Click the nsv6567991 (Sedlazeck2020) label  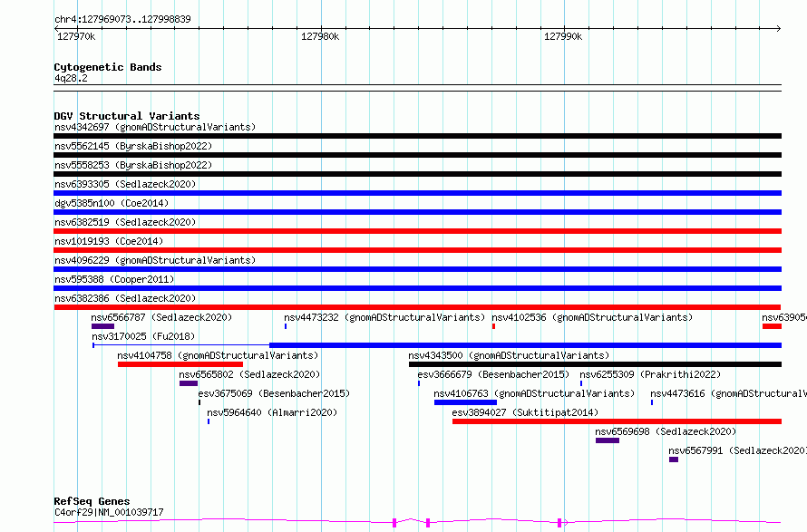click(737, 450)
